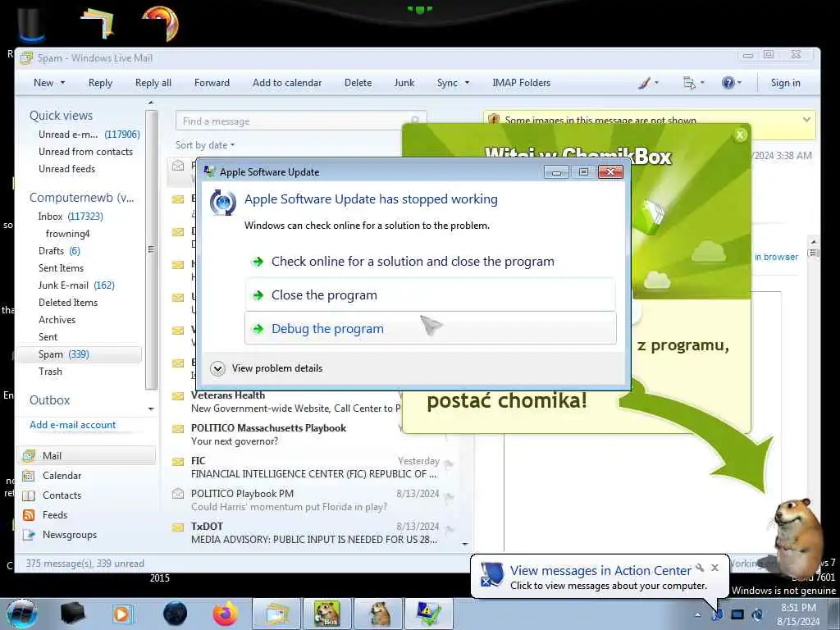Screen dimensions: 840x630
Task: Launch Firefox from the taskbar
Action: tap(226, 614)
